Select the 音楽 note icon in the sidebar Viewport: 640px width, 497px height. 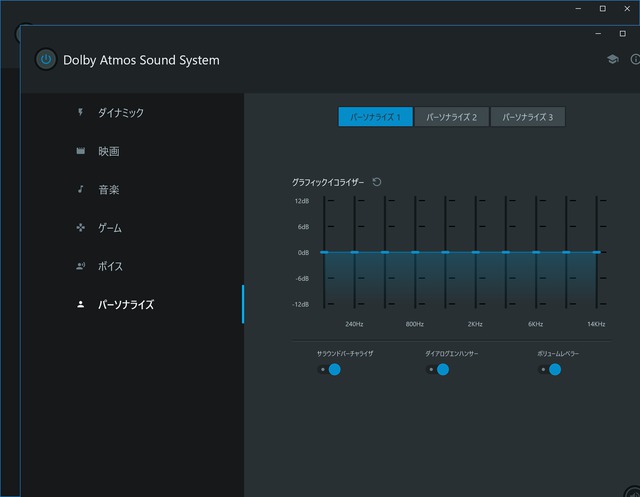(x=81, y=189)
